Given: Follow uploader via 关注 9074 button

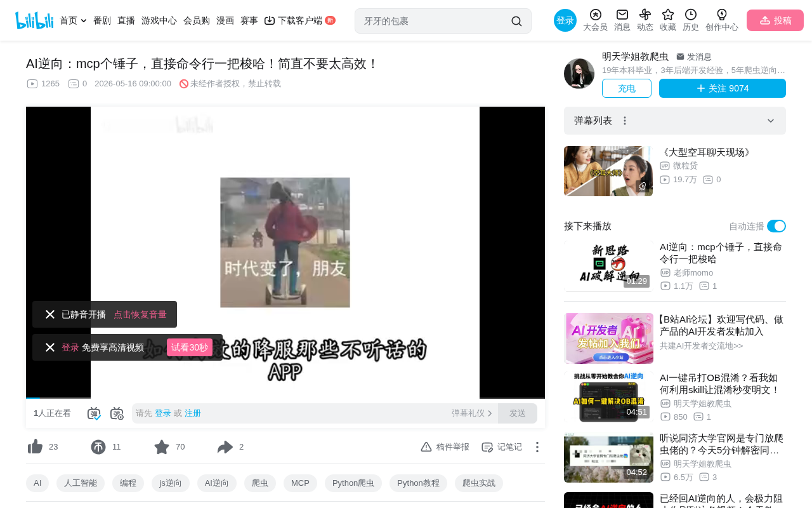Looking at the screenshot, I should [x=723, y=88].
